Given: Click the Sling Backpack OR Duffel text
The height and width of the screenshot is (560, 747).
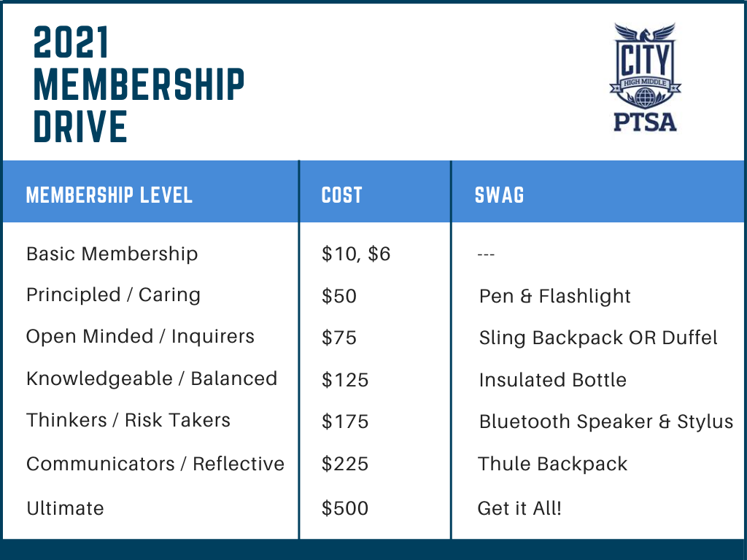Looking at the screenshot, I should click(598, 338).
